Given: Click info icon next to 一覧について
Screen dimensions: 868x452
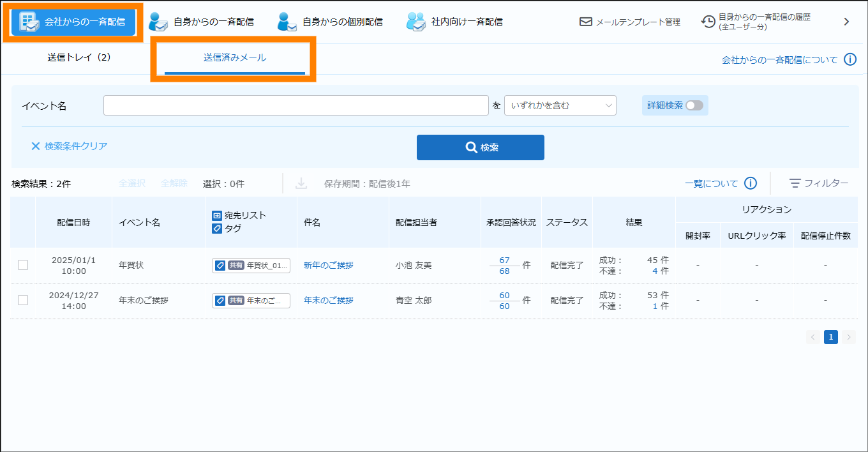Looking at the screenshot, I should (751, 183).
